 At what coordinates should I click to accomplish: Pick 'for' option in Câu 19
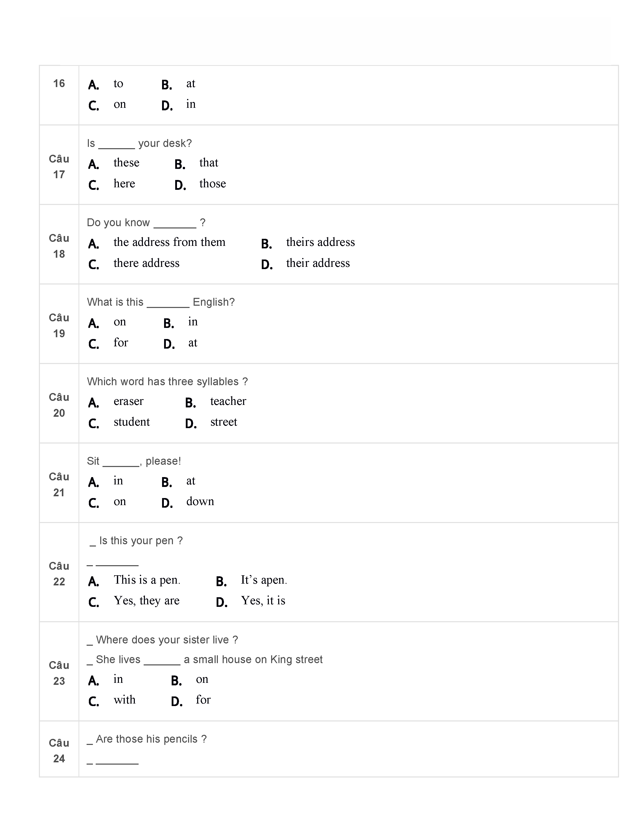tap(121, 343)
